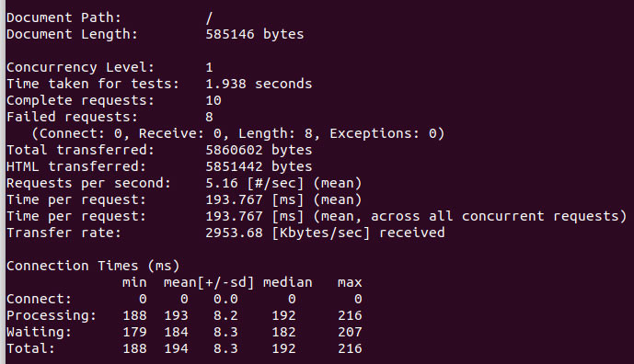Screen dimensions: 634x364
Task: Select the '585146 bytes' document length value
Action: (x=255, y=34)
